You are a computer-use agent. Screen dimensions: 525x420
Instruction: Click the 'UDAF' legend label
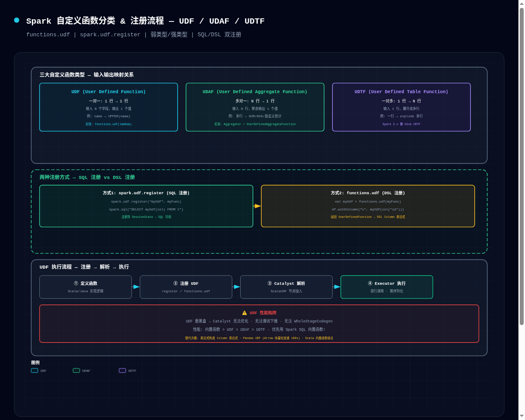point(86,371)
